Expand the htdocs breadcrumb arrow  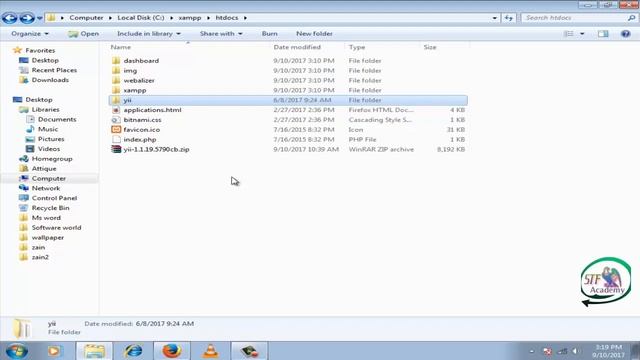pos(245,18)
